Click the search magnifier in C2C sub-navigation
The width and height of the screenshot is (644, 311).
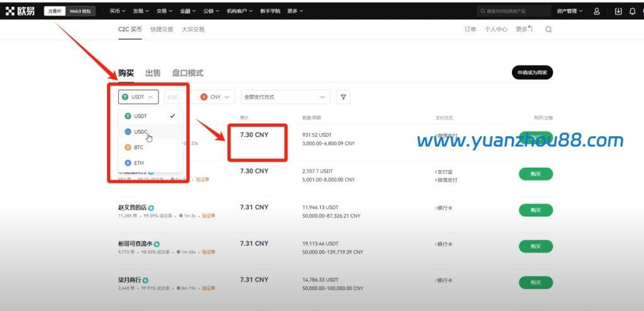click(548, 30)
